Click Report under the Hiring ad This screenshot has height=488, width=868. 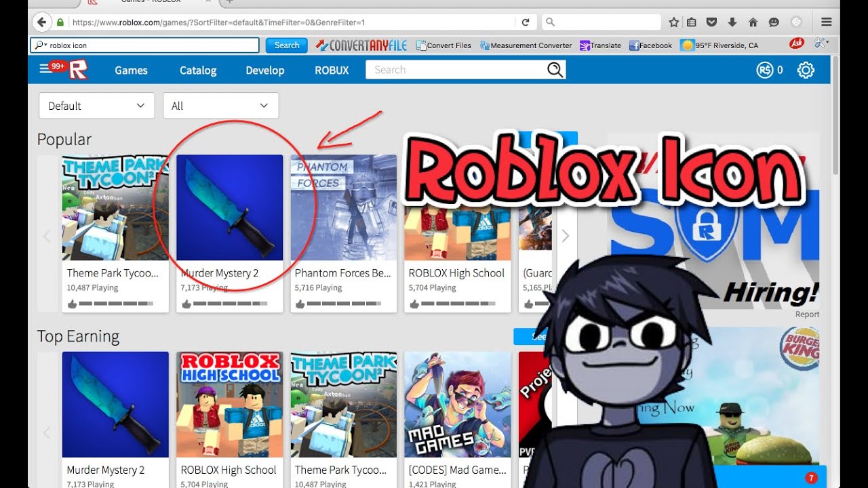807,314
